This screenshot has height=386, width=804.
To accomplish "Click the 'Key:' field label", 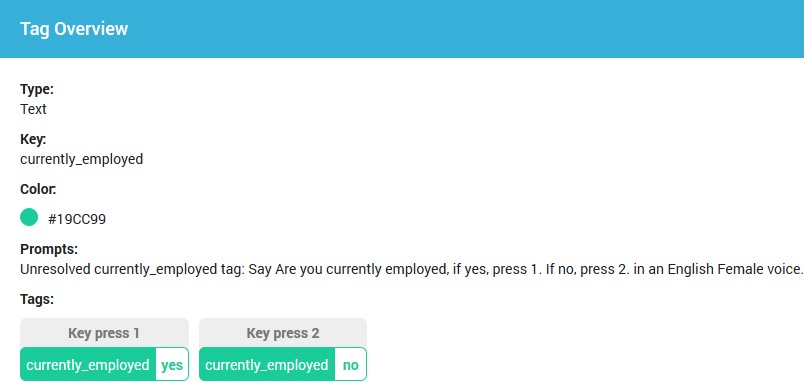I will coord(33,139).
